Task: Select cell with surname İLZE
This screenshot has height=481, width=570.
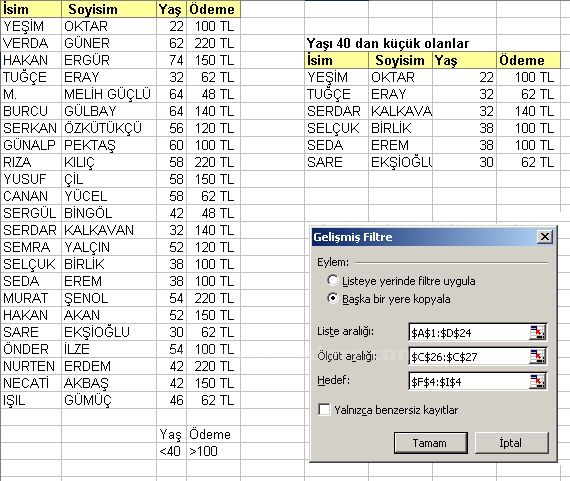Action: tap(109, 349)
